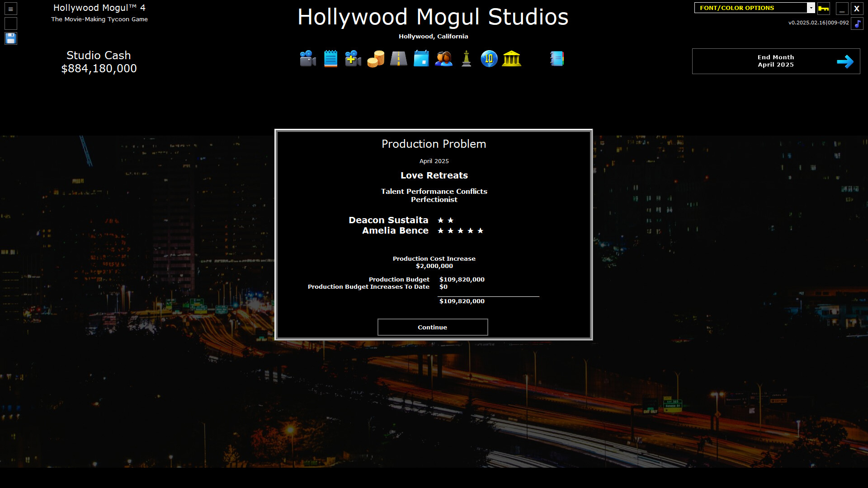The height and width of the screenshot is (488, 868).
Task: Toggle the key-shaped option beside the dropdown
Action: tap(823, 8)
